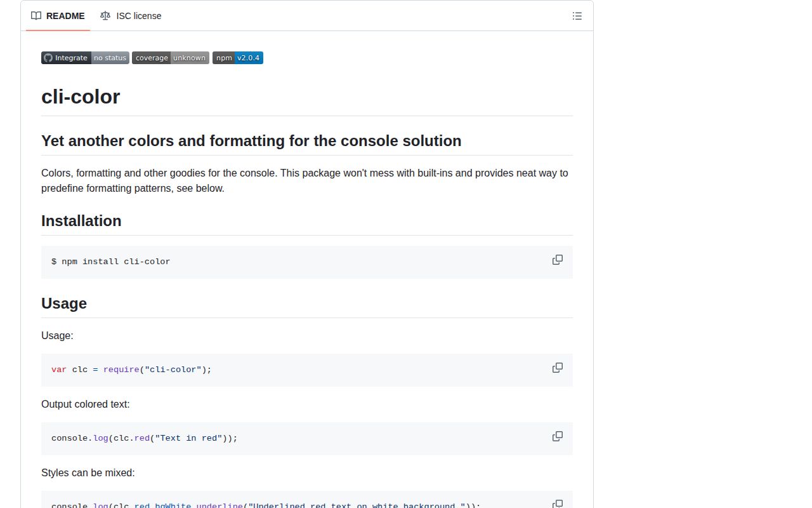This screenshot has width=812, height=508.
Task: Click the var clc require code line
Action: (x=131, y=370)
